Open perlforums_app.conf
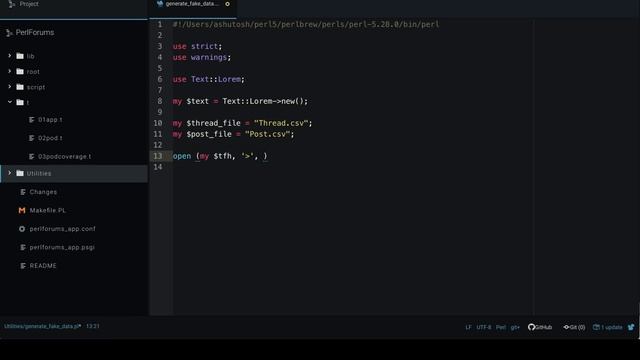The height and width of the screenshot is (360, 640). click(x=62, y=229)
